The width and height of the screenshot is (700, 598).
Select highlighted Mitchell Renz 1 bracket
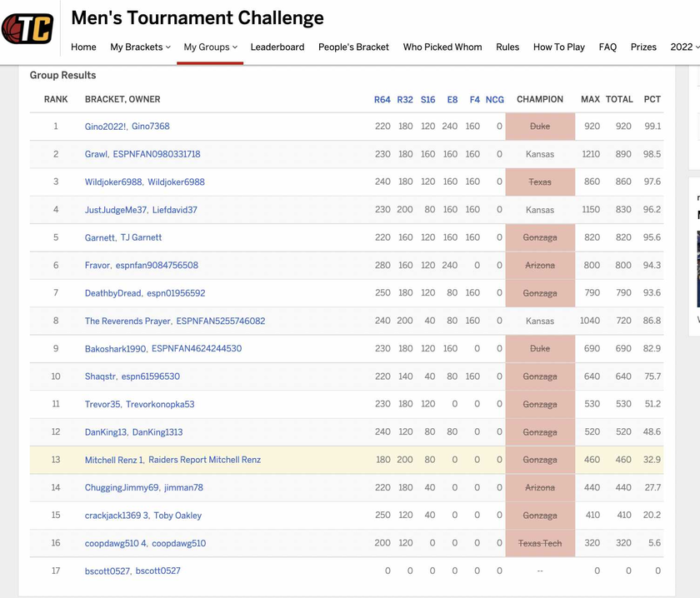(x=114, y=460)
